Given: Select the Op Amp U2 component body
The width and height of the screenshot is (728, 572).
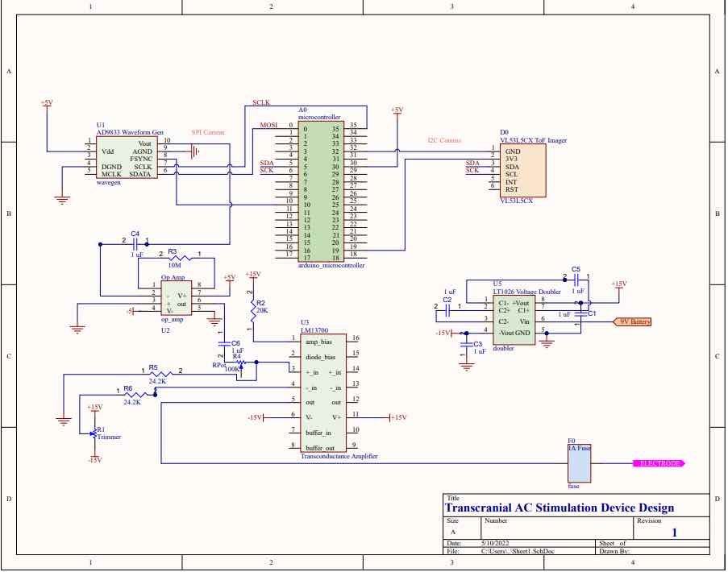Looking at the screenshot, I should click(176, 298).
